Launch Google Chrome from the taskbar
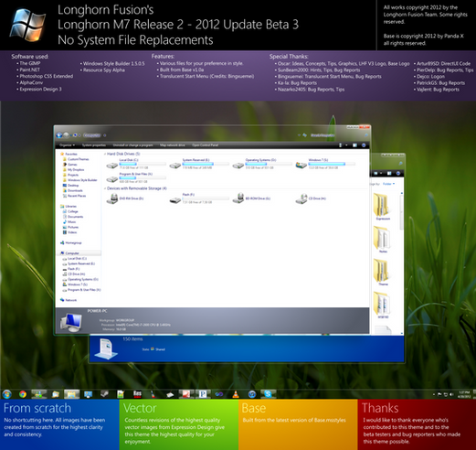Screen dimensions: 476x450 pos(23,394)
